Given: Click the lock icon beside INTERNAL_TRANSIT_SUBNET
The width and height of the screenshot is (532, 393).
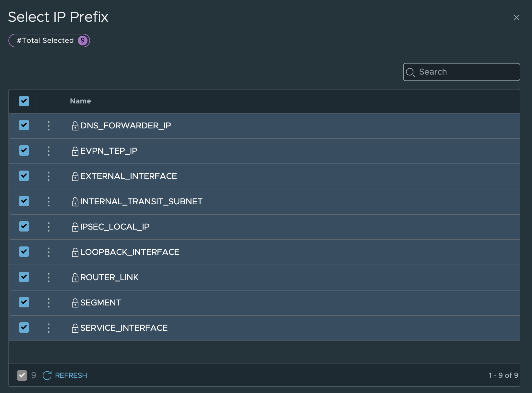Looking at the screenshot, I should click(75, 202).
